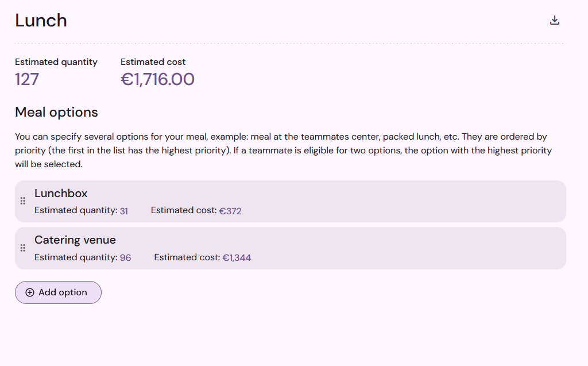Click the plus circle icon in Add option
The image size is (588, 366).
click(30, 292)
